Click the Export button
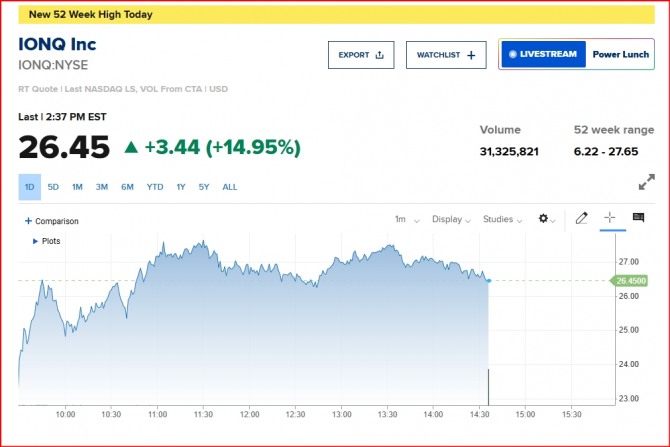Viewport: 670px width, 447px height. point(361,55)
